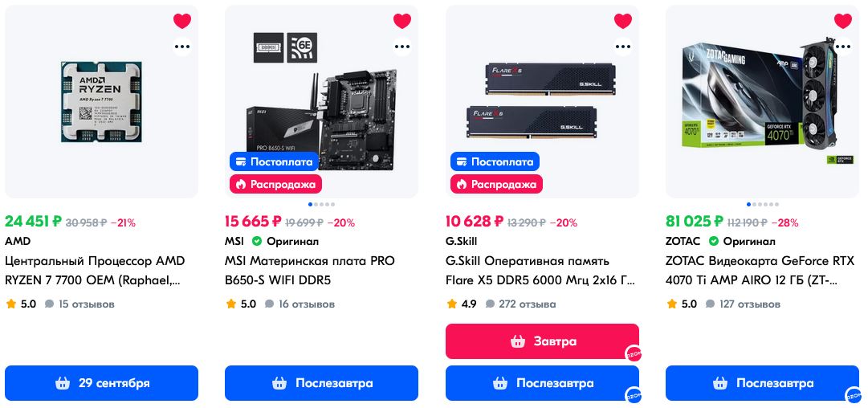Screen dimensions: 868x408
Task: Open more options for MSI motherboard
Action: pyautogui.click(x=402, y=47)
